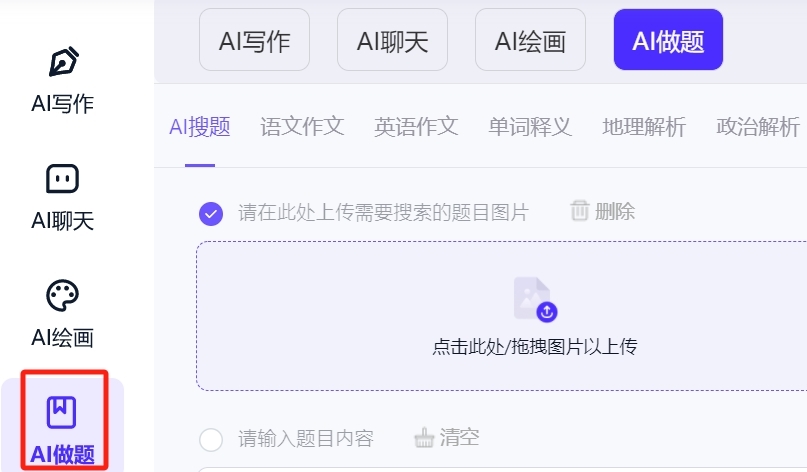Open the 地理解析 tab
This screenshot has width=807, height=472.
(644, 127)
